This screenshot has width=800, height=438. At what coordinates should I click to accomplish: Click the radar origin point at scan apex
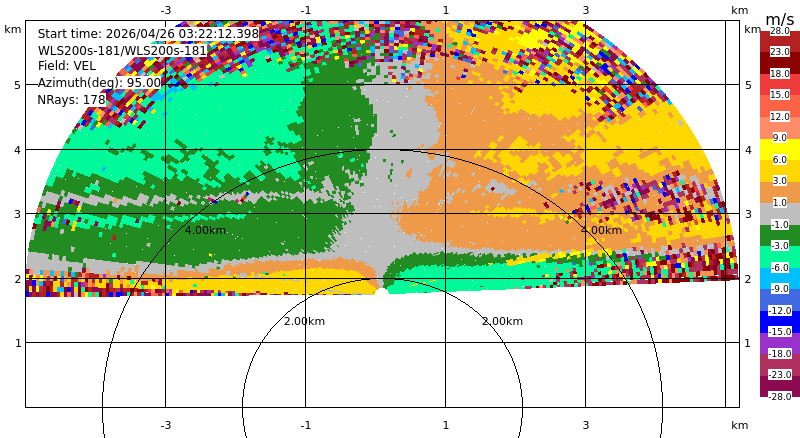(x=382, y=292)
